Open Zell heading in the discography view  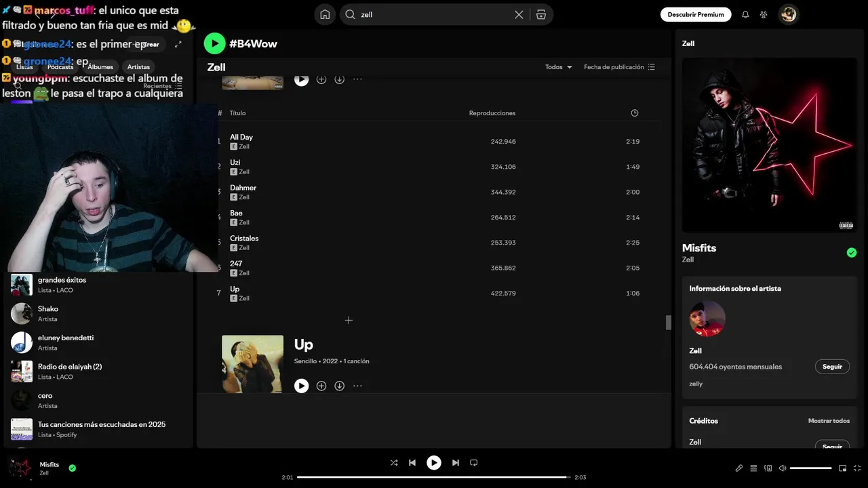point(216,67)
